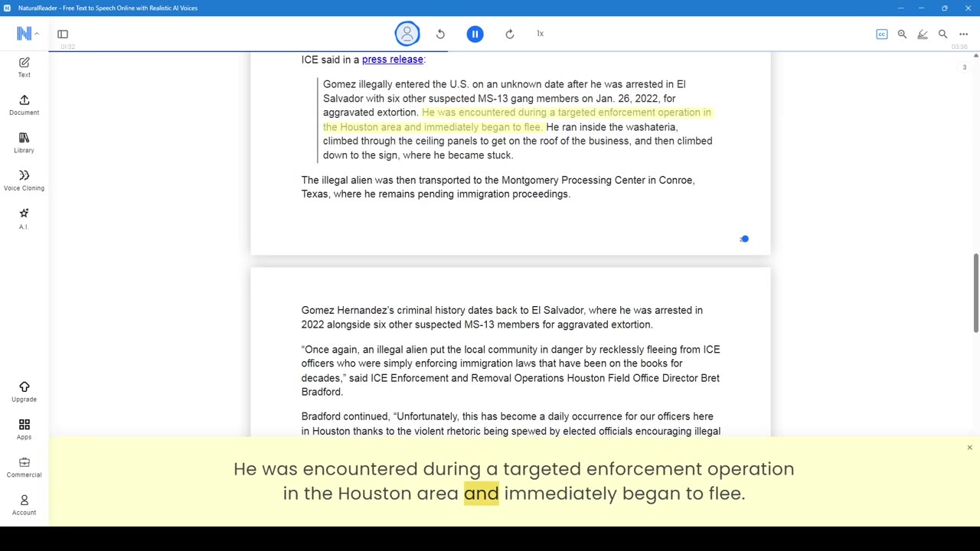The image size is (980, 551).
Task: Open Voice Cloning in sidebar
Action: pos(24,181)
